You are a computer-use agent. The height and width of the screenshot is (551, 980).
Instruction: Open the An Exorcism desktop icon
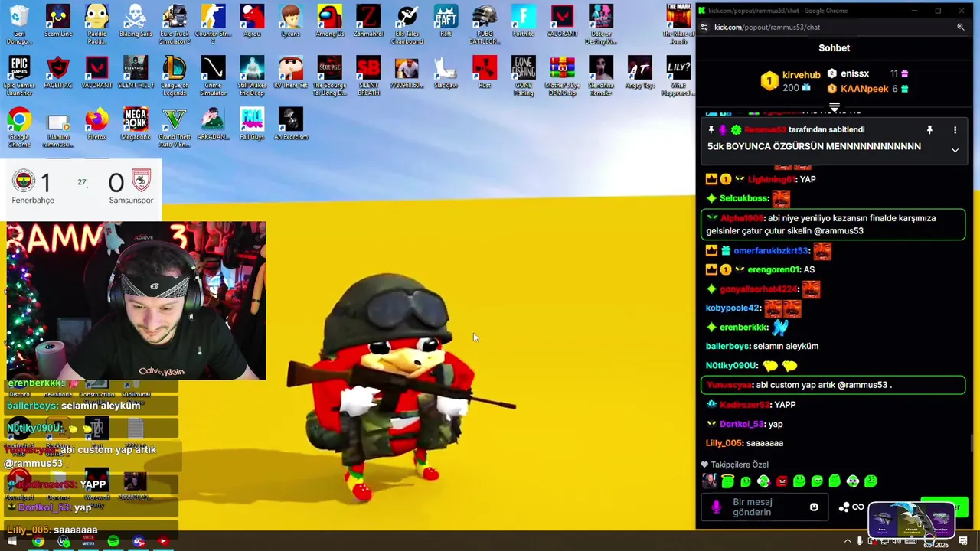click(x=290, y=124)
